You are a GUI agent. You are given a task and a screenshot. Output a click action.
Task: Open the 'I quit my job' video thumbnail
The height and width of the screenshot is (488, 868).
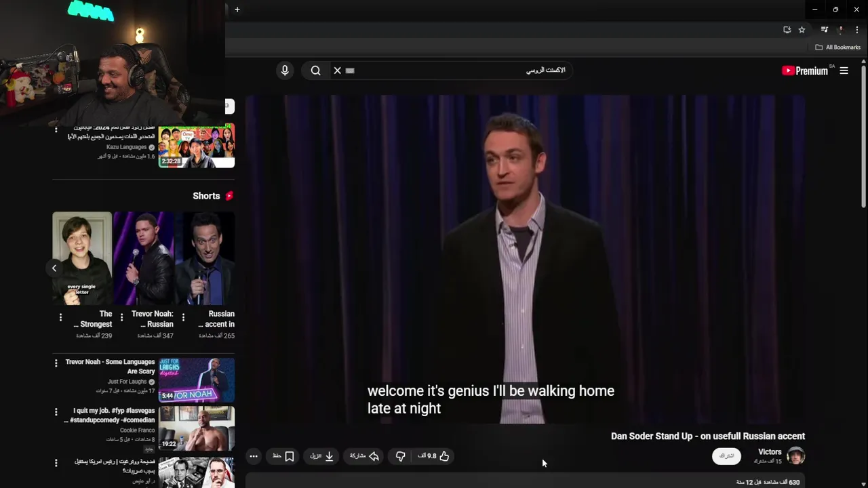tap(197, 428)
